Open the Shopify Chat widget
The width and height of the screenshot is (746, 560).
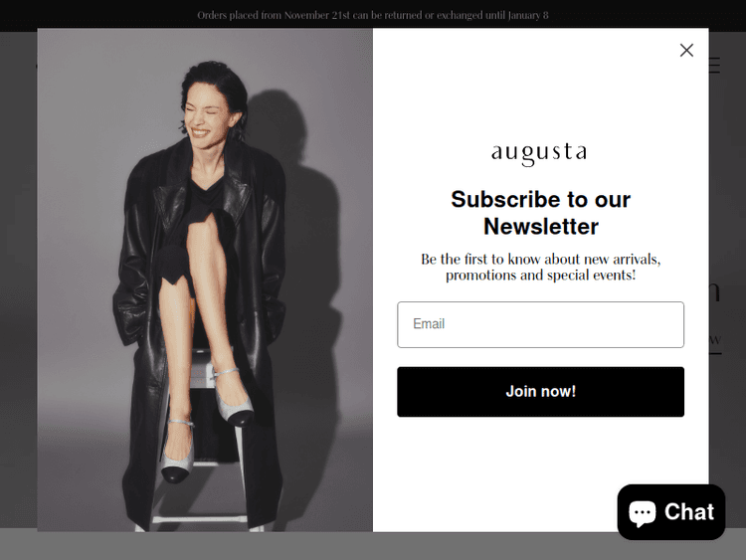(670, 512)
